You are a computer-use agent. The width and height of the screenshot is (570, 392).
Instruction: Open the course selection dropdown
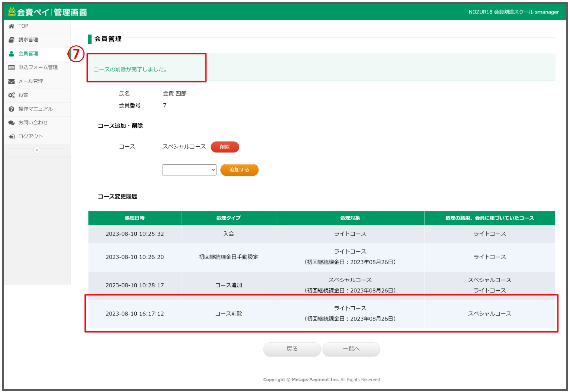(189, 170)
